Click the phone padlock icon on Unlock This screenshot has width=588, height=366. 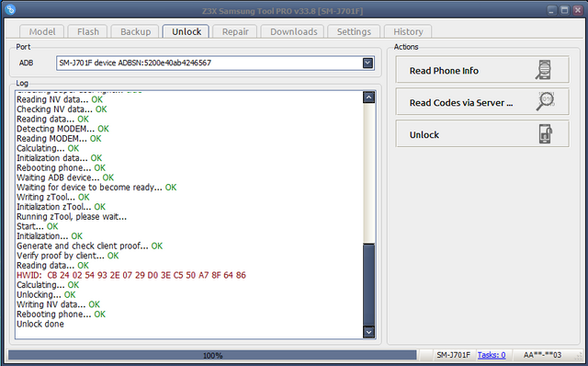pos(546,134)
